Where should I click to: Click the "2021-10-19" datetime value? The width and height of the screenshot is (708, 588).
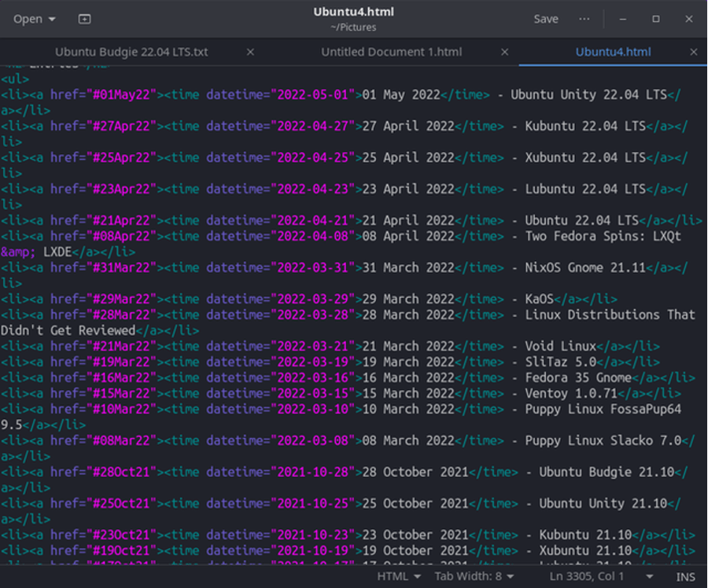pos(313,550)
